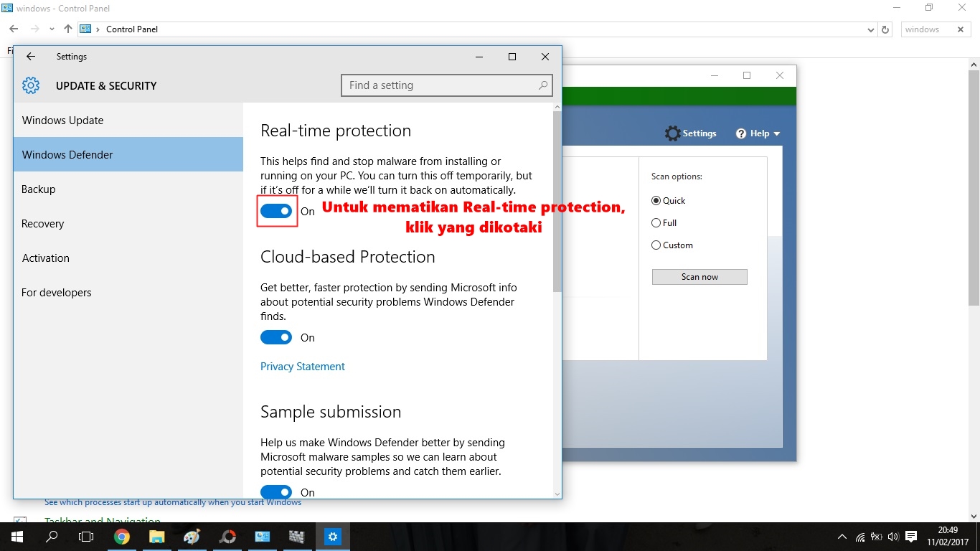The width and height of the screenshot is (980, 551).
Task: Open recent locations dropdown in Control Panel
Action: point(52,29)
